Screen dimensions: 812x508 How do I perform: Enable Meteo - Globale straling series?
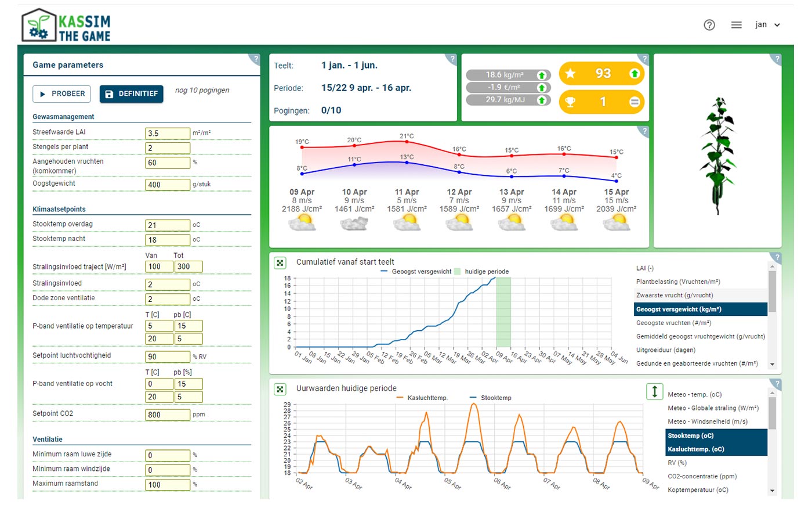[x=713, y=408]
